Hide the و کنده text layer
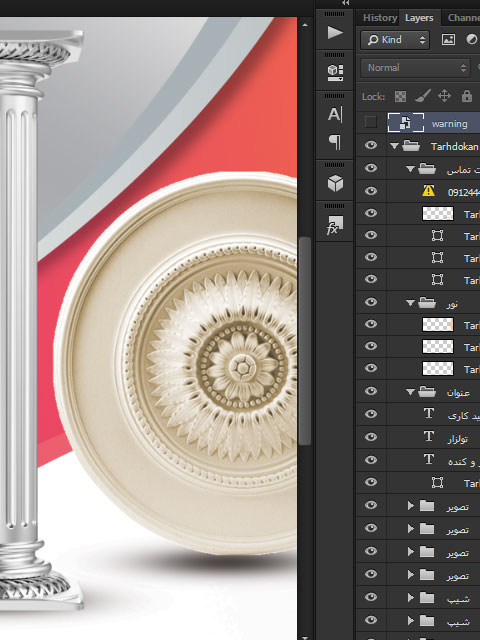Screen dimensions: 480x640 click(x=371, y=460)
